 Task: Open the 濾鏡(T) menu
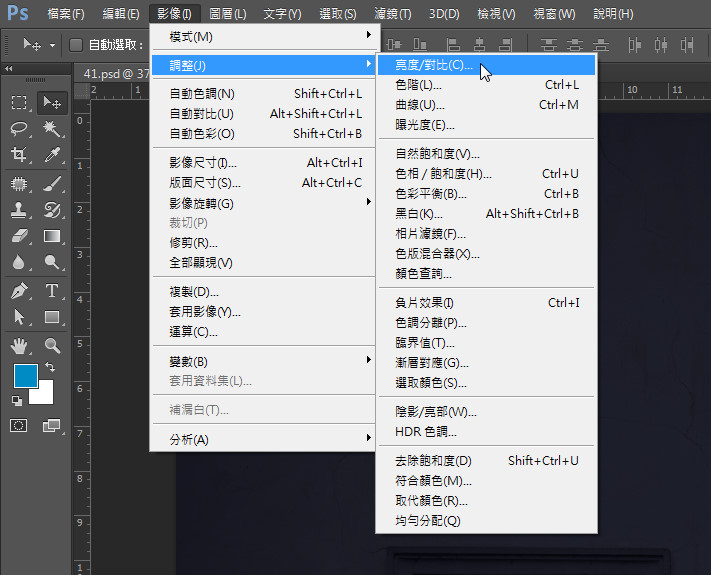391,14
